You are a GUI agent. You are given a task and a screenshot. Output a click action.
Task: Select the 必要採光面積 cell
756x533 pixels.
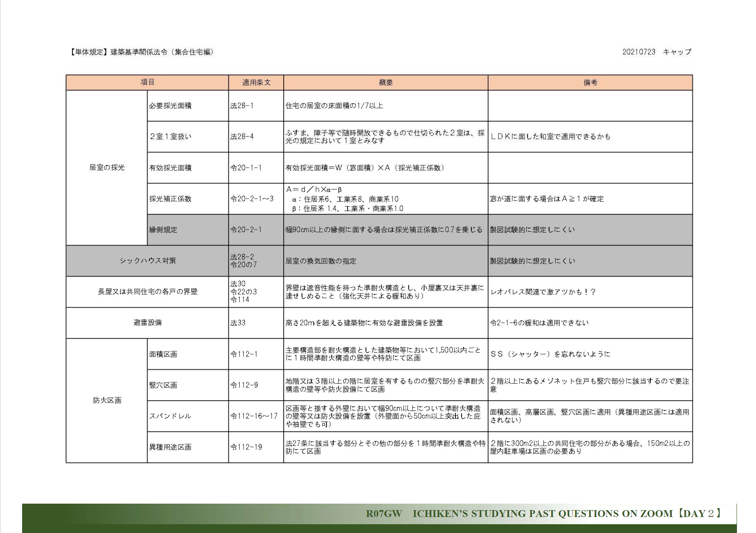click(x=170, y=106)
